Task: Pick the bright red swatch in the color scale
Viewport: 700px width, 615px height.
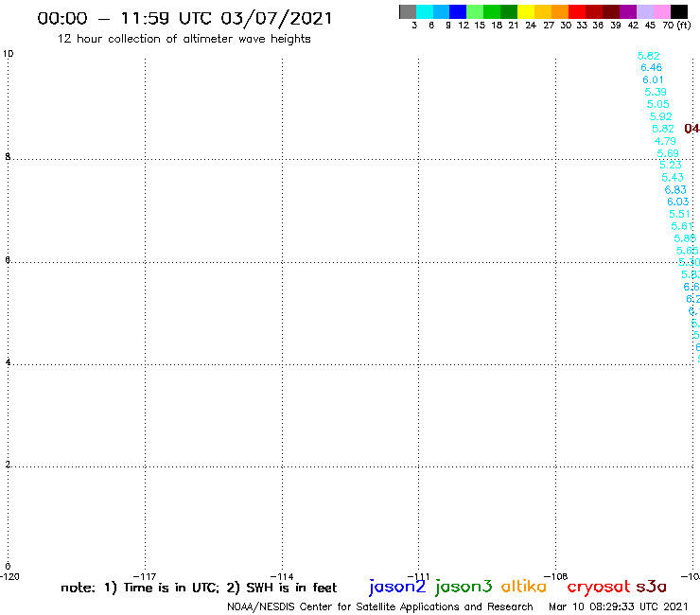Action: [577, 11]
